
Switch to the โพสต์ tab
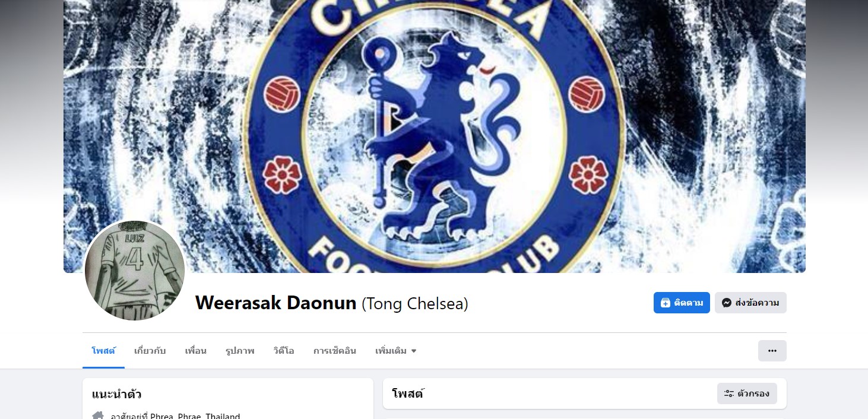[x=103, y=351]
